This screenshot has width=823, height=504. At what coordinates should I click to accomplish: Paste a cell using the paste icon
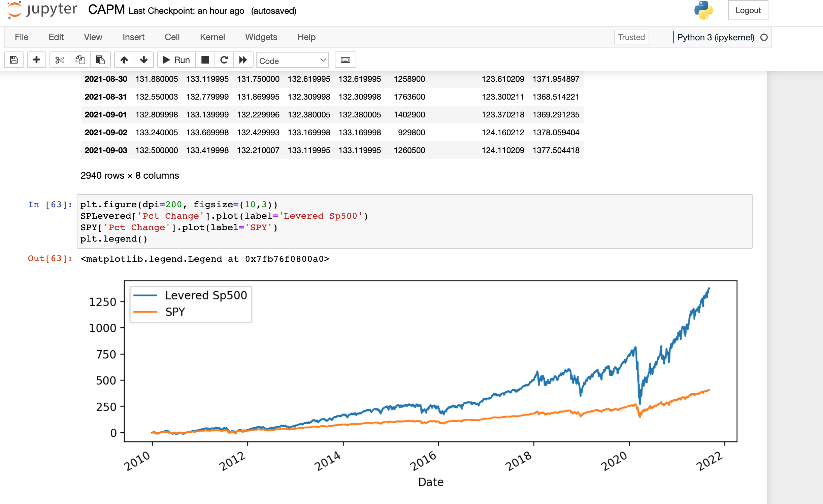point(100,60)
